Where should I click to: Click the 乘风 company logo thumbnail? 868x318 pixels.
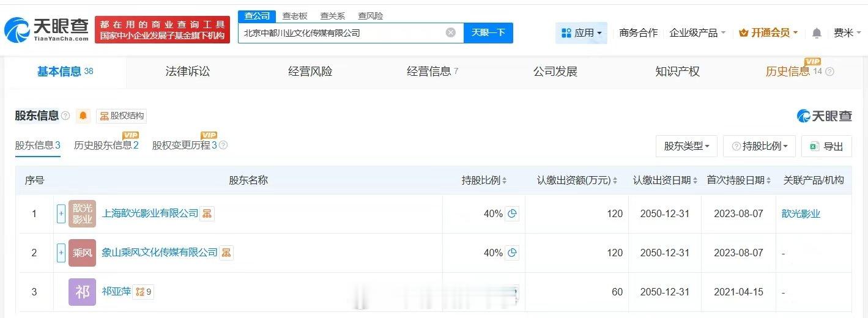[x=82, y=253]
